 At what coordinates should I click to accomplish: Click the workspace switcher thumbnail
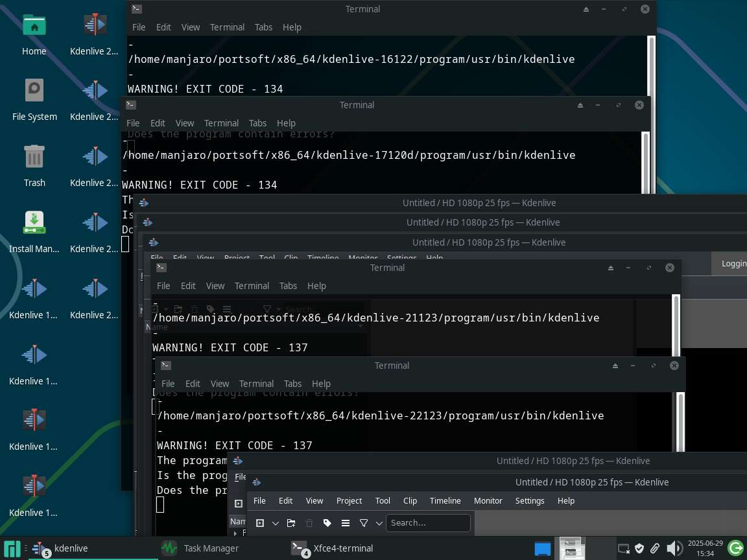coord(572,548)
